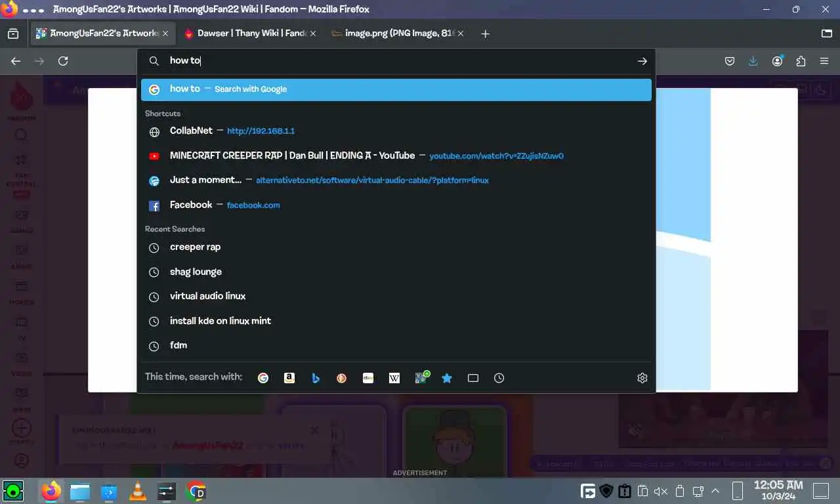840x504 pixels.
Task: Open MINECRAFT CREEPER RAP YouTube shortcut
Action: tap(396, 156)
